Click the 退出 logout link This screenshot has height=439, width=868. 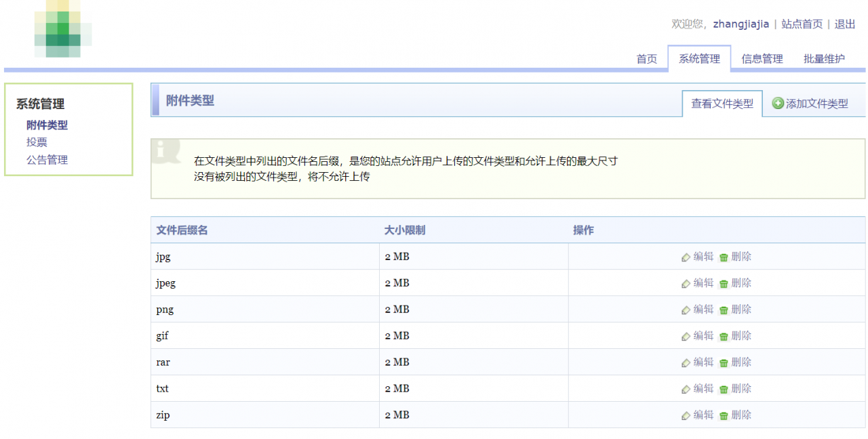point(845,24)
